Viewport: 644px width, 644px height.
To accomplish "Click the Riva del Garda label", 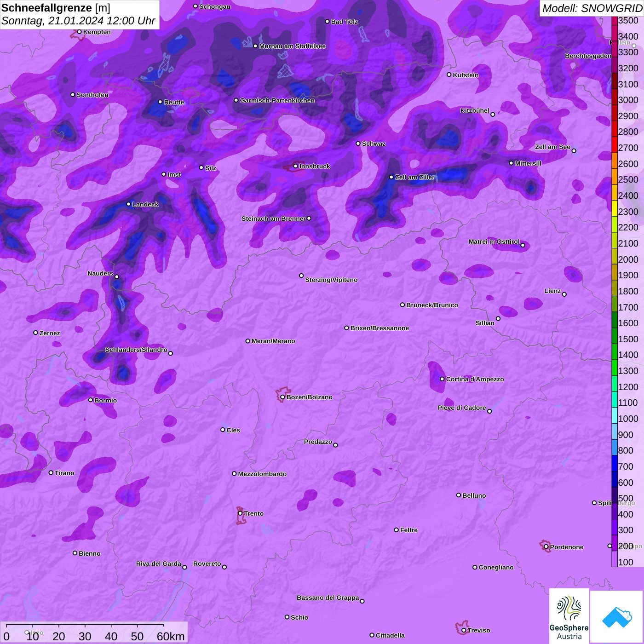I will click(158, 563).
